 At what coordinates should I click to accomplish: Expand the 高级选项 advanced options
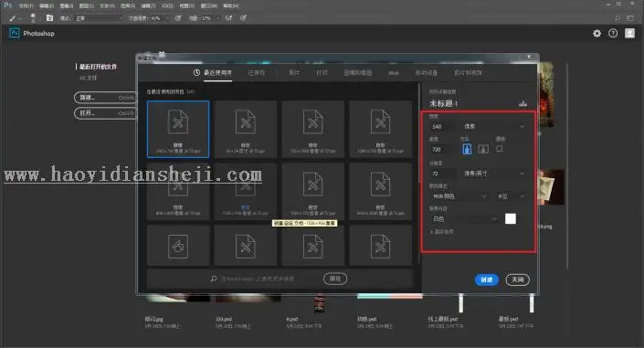point(441,232)
